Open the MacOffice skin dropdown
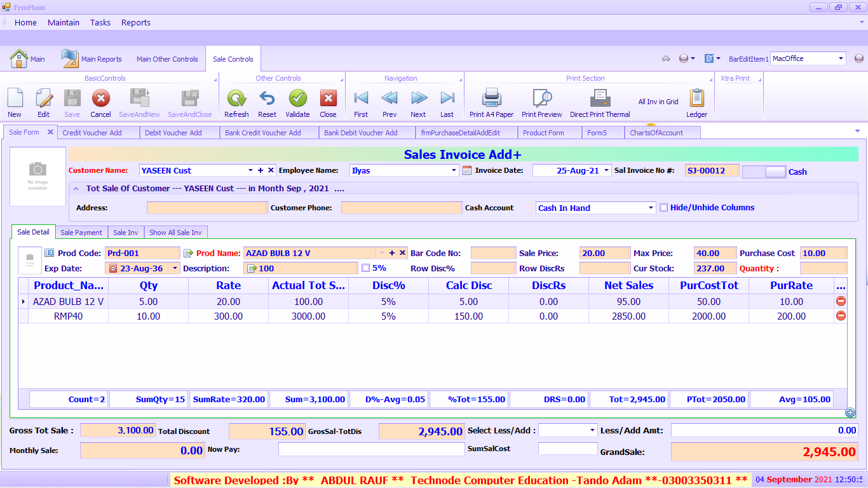 click(841, 58)
